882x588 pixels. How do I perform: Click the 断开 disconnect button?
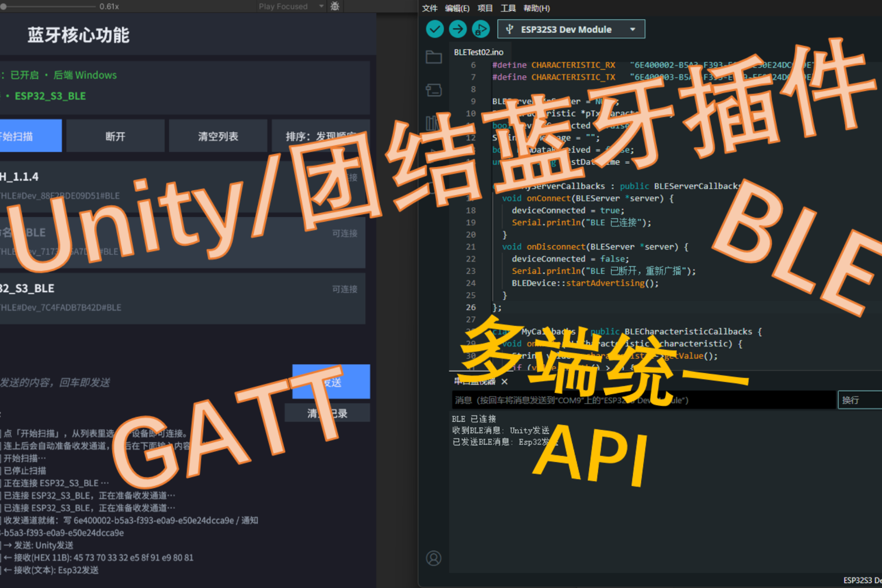[115, 136]
